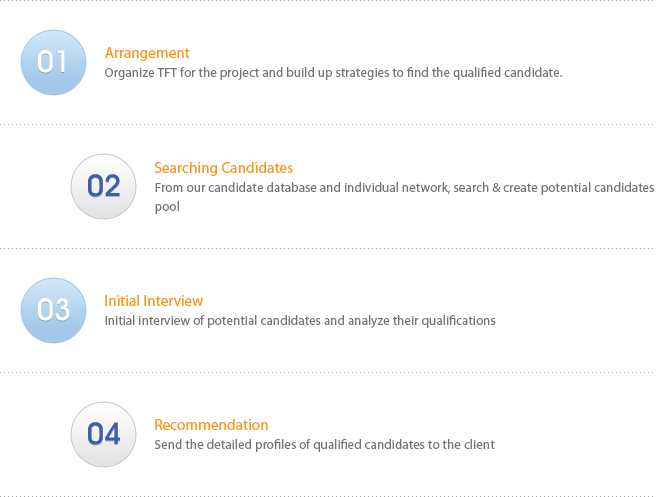656x497 pixels.
Task: Click the word pool under Searching Candidates
Action: point(167,207)
